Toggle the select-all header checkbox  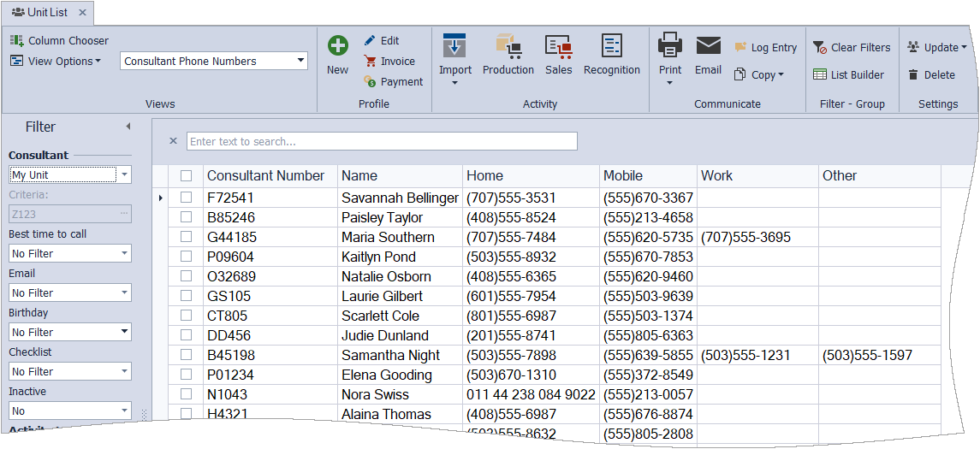[186, 175]
